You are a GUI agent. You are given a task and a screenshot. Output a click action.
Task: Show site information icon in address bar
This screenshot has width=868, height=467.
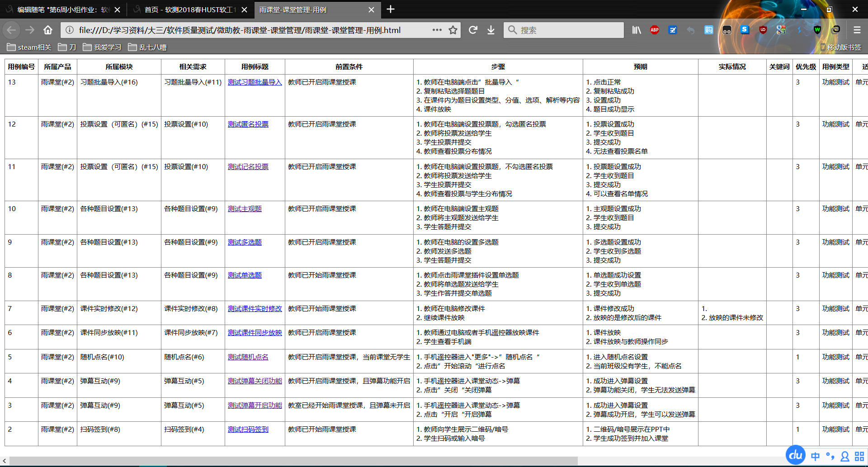(x=69, y=30)
